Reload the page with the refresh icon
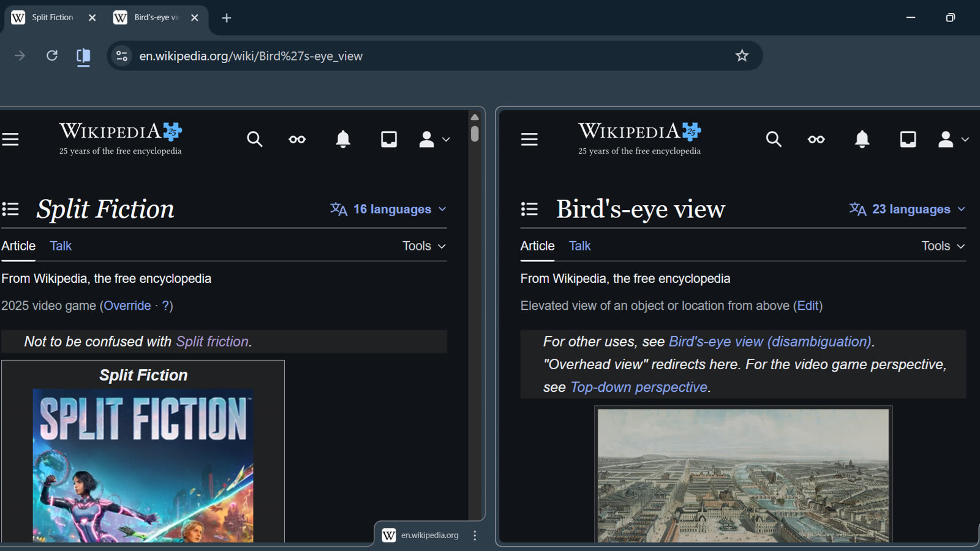 click(52, 56)
